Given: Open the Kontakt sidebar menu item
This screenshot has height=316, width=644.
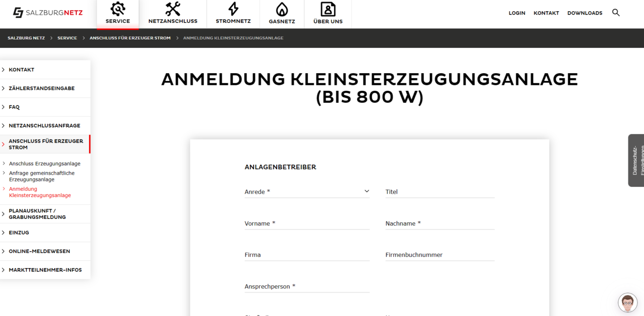Looking at the screenshot, I should click(x=21, y=70).
